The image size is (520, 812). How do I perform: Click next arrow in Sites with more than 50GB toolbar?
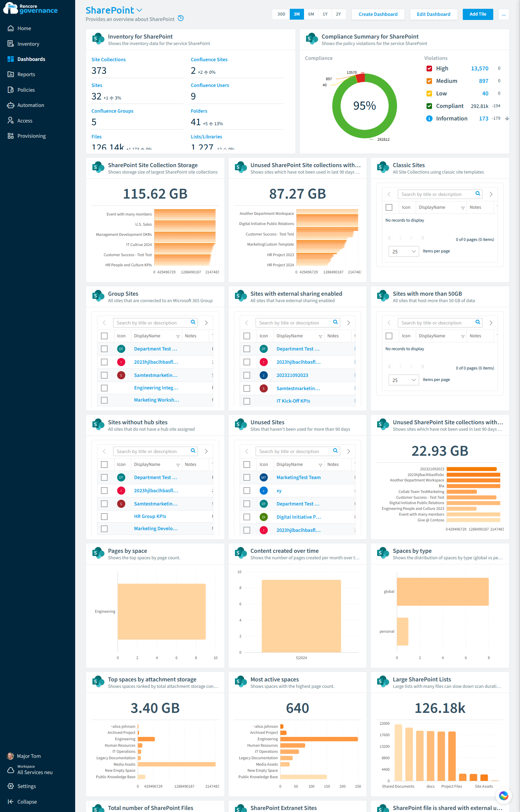click(x=491, y=323)
